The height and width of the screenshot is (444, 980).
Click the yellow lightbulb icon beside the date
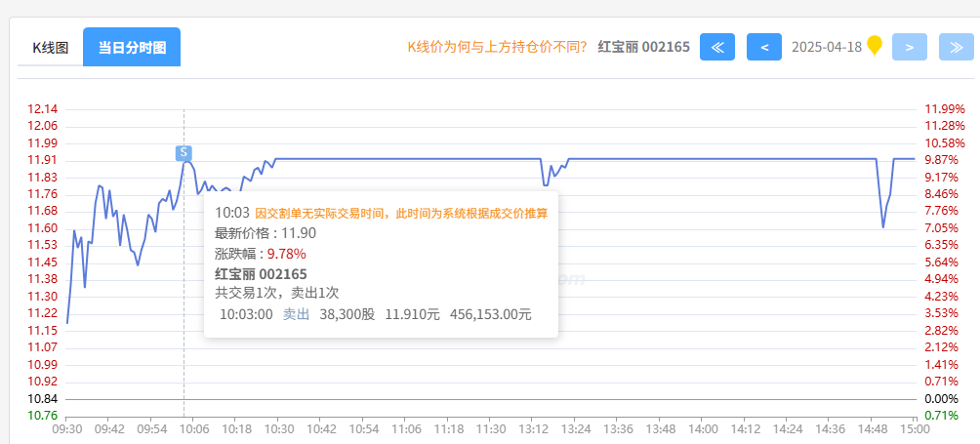coord(875,46)
